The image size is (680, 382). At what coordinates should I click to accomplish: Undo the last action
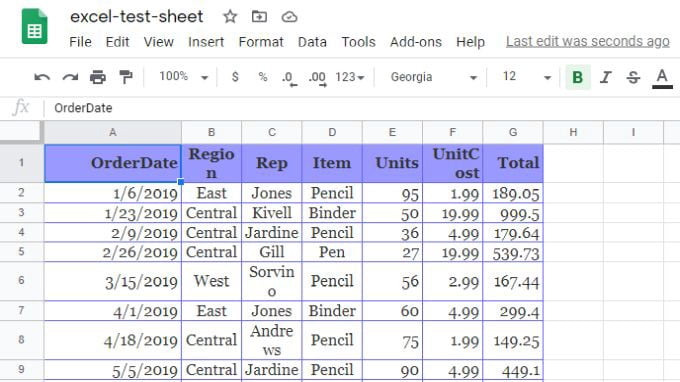click(x=42, y=78)
